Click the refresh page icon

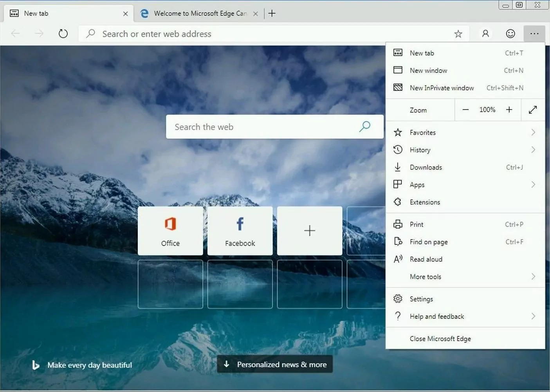click(63, 33)
